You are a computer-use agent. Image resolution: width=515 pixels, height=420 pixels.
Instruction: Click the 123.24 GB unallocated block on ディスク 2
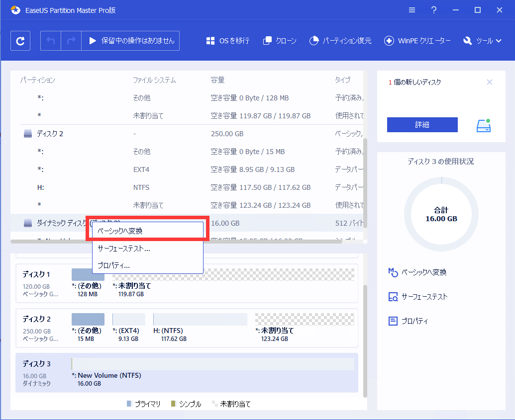[x=305, y=319]
